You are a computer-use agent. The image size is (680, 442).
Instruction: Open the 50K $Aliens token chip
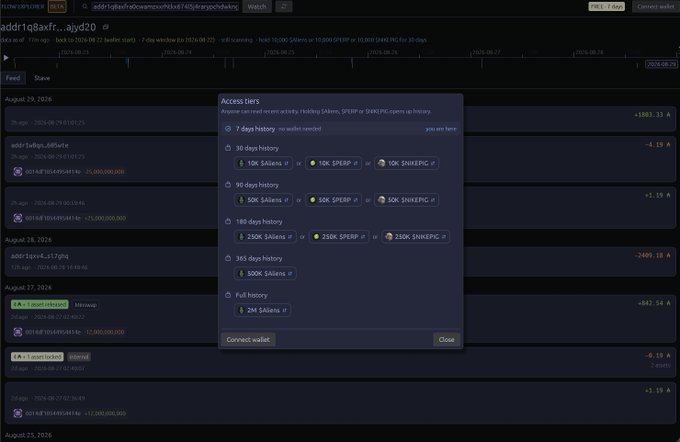pyautogui.click(x=263, y=200)
